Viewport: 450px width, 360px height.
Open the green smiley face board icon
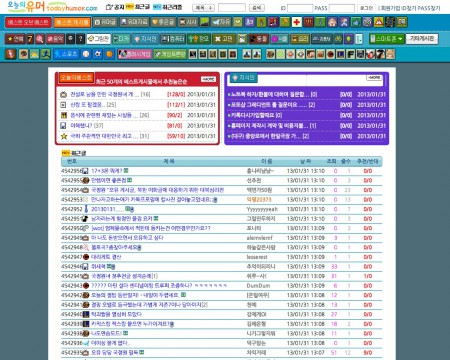(238, 22)
